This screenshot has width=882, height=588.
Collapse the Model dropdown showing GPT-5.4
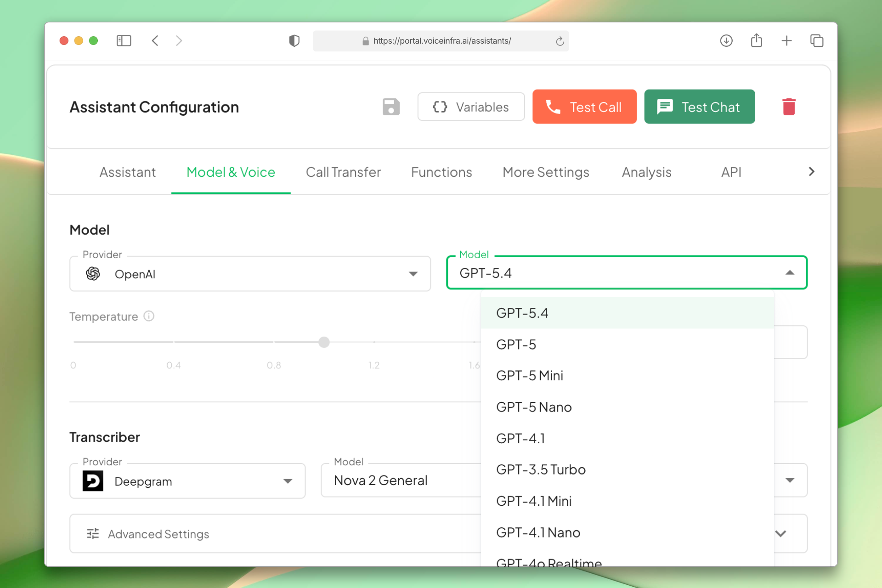(x=627, y=273)
